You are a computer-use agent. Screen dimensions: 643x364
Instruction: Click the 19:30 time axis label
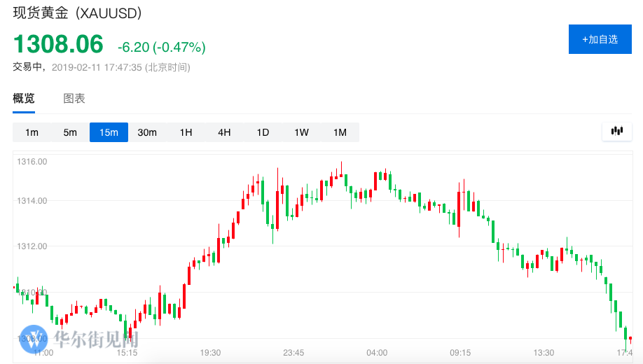tap(210, 353)
